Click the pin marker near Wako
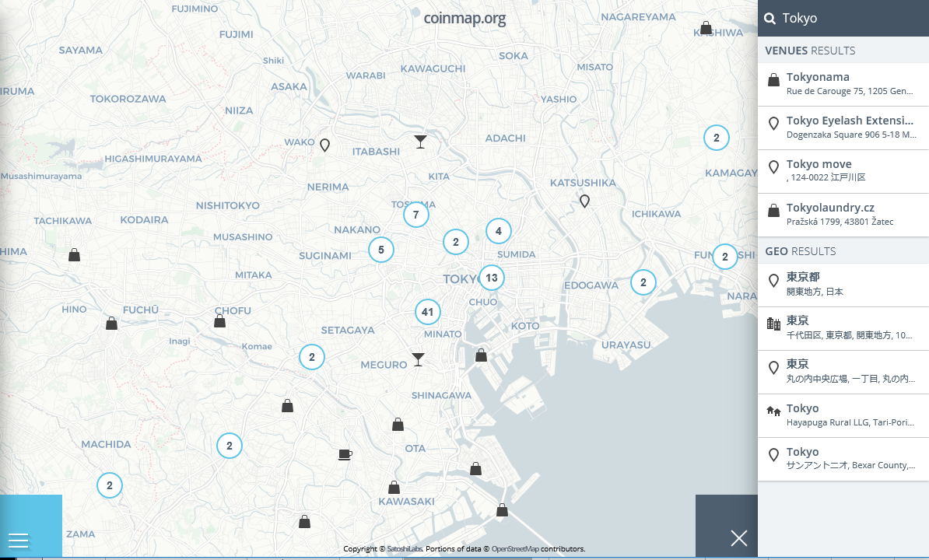929x560 pixels. point(325,145)
